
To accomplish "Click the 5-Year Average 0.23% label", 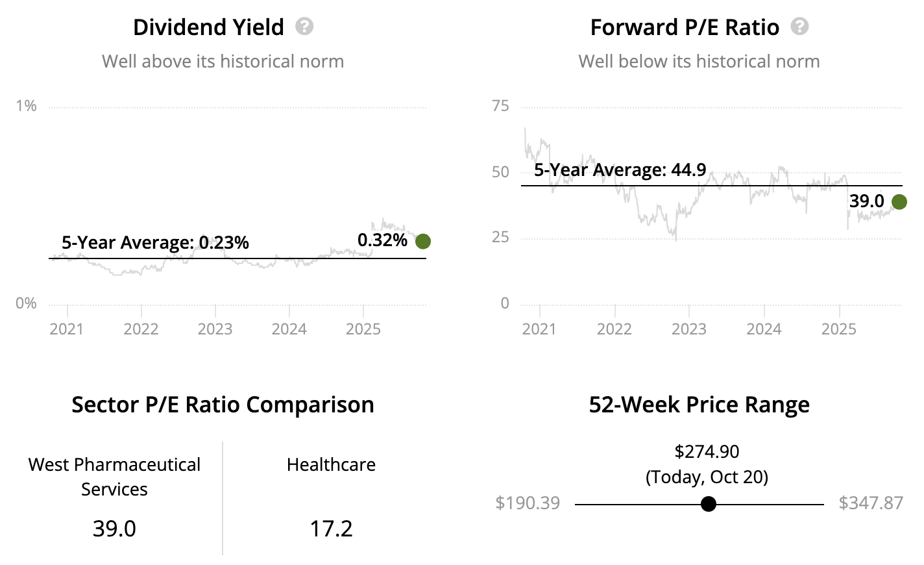I will click(155, 243).
